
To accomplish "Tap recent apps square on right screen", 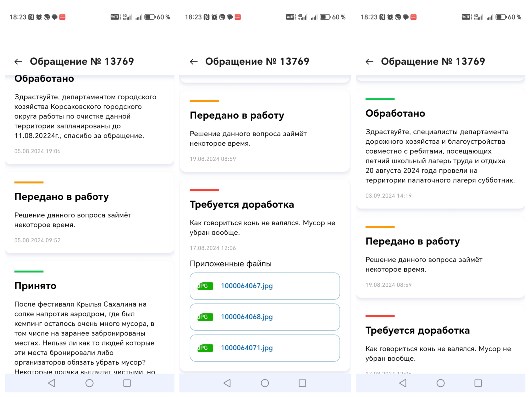I will click(x=478, y=383).
